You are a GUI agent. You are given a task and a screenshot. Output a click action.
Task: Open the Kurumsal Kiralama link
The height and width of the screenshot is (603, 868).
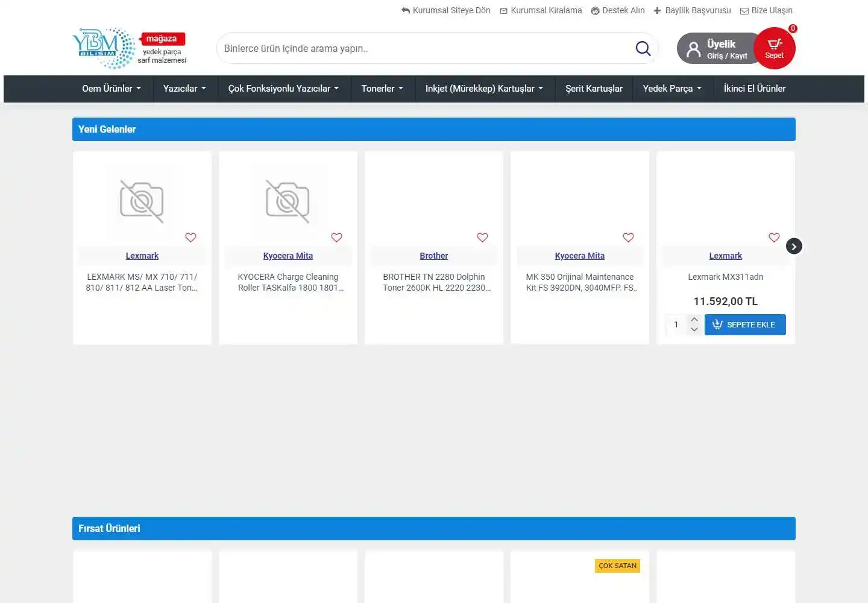coord(541,10)
